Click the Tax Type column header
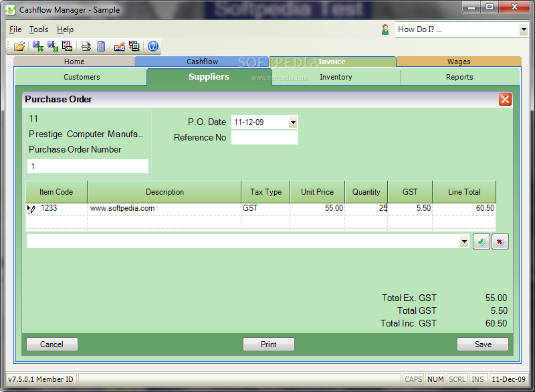Screen dimensions: 535x392 click(x=265, y=192)
